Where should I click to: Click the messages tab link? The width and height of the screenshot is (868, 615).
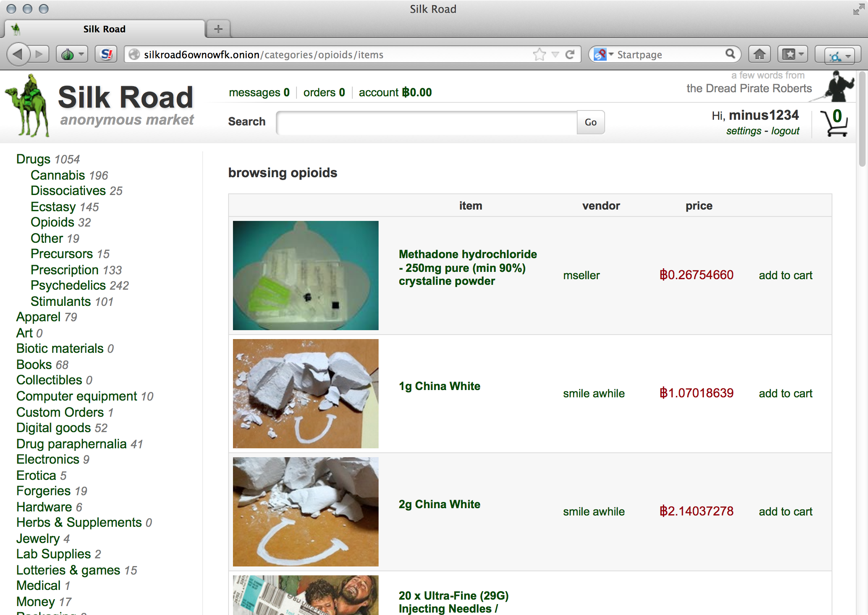(x=254, y=92)
